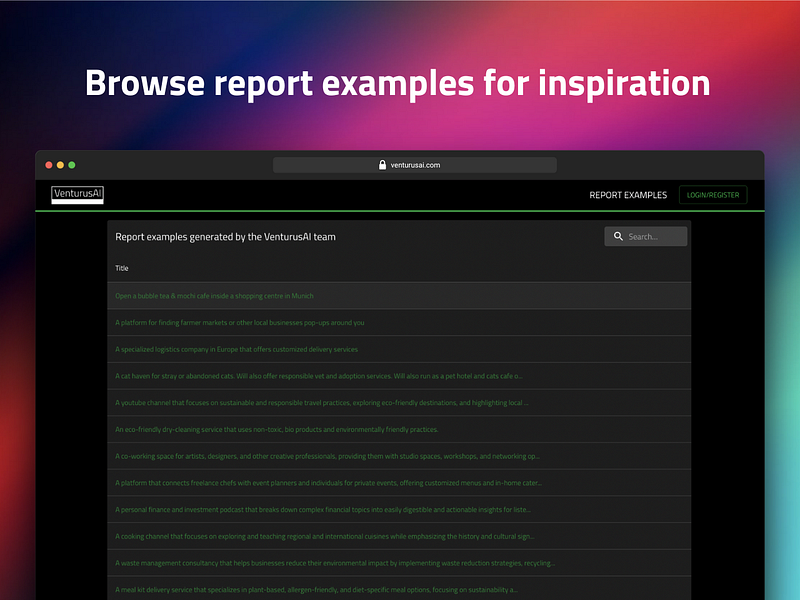Click the VenturusAI logo
This screenshot has height=600, width=800.
pos(78,195)
